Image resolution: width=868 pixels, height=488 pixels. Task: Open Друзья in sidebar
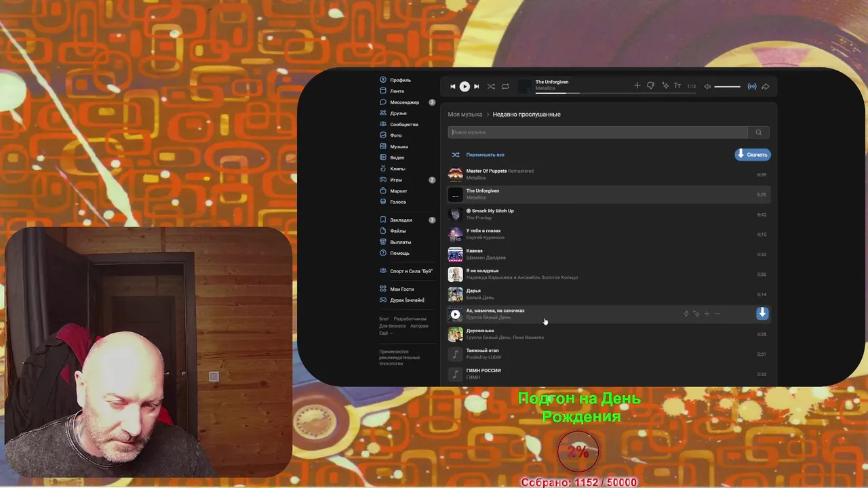393,113
